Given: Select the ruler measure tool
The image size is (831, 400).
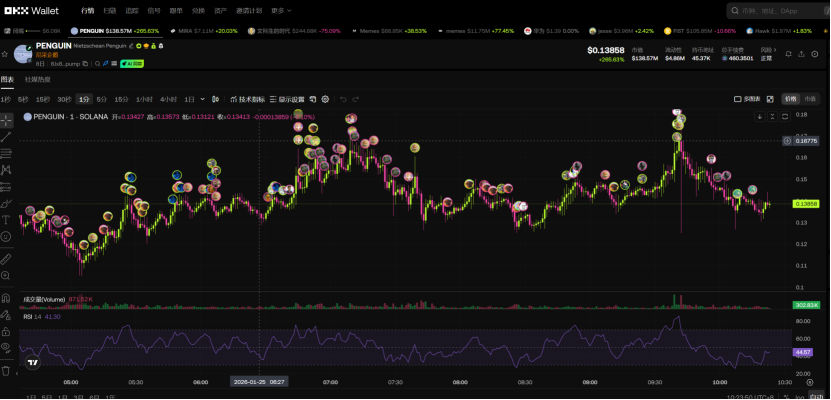Looking at the screenshot, I should tap(6, 259).
